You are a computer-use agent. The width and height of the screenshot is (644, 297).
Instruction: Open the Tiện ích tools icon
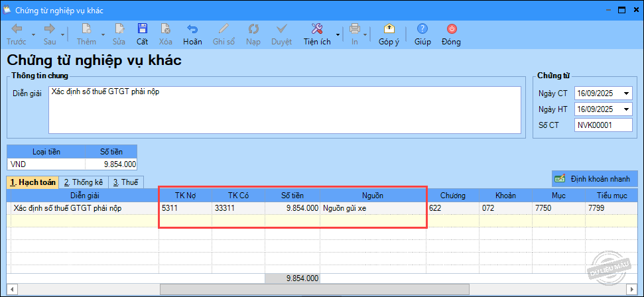pos(316,29)
